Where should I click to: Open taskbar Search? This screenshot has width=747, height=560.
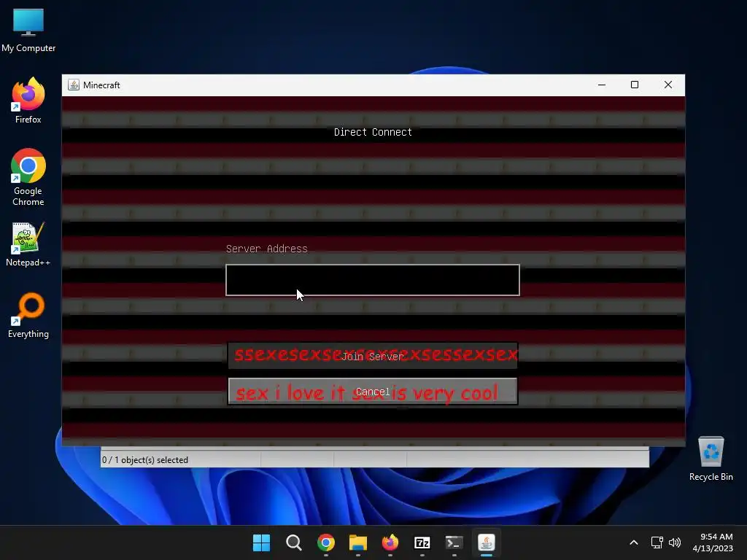pyautogui.click(x=293, y=542)
